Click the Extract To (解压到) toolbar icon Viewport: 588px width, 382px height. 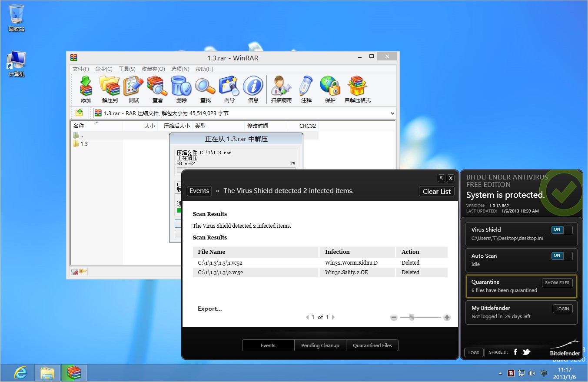pos(110,89)
